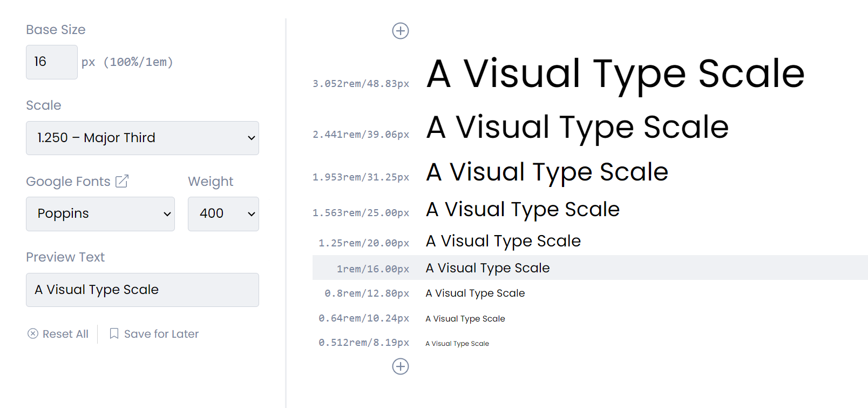Viewport: 868px width, 408px height.
Task: Click the Preview Text input field
Action: click(x=143, y=290)
